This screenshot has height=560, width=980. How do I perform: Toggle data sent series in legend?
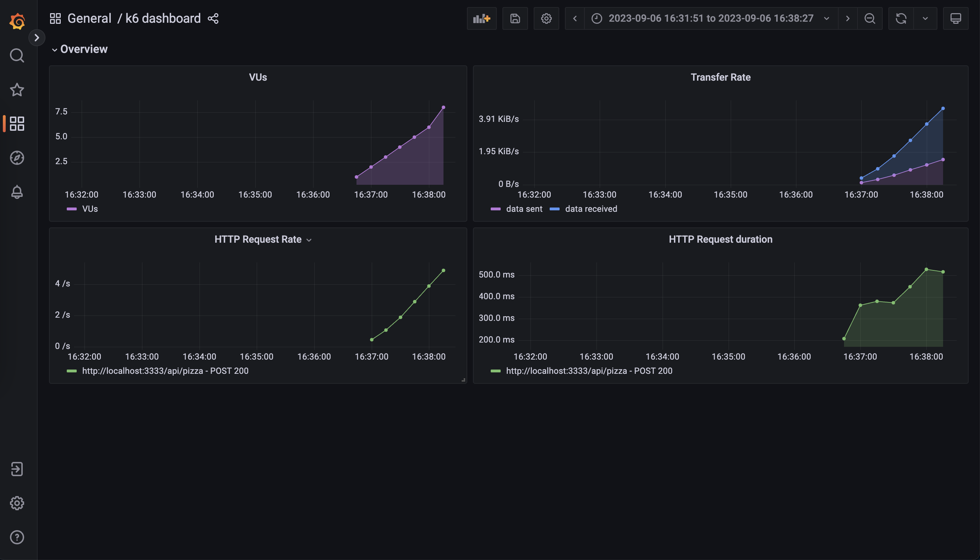point(524,209)
